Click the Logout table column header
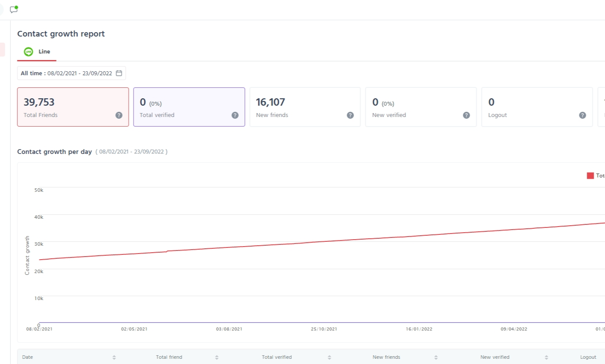This screenshot has width=605, height=364. [x=588, y=357]
